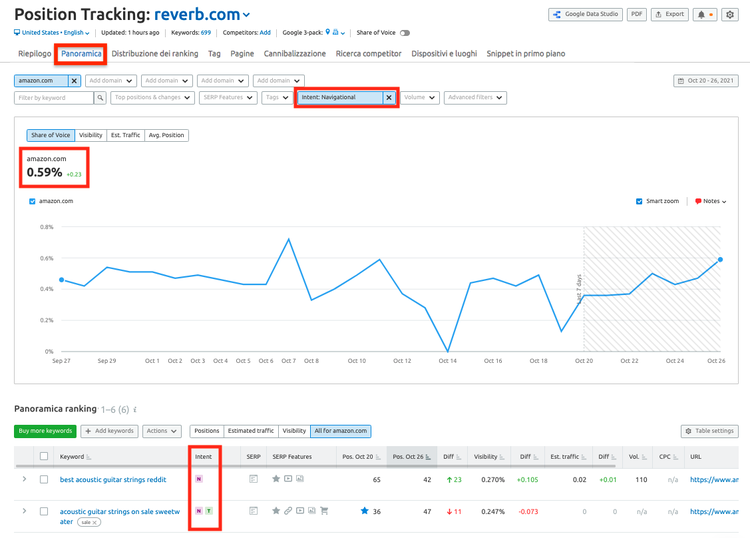This screenshot has width=750, height=538.
Task: Click the T intent badge in the sweetwater row
Action: pyautogui.click(x=209, y=511)
